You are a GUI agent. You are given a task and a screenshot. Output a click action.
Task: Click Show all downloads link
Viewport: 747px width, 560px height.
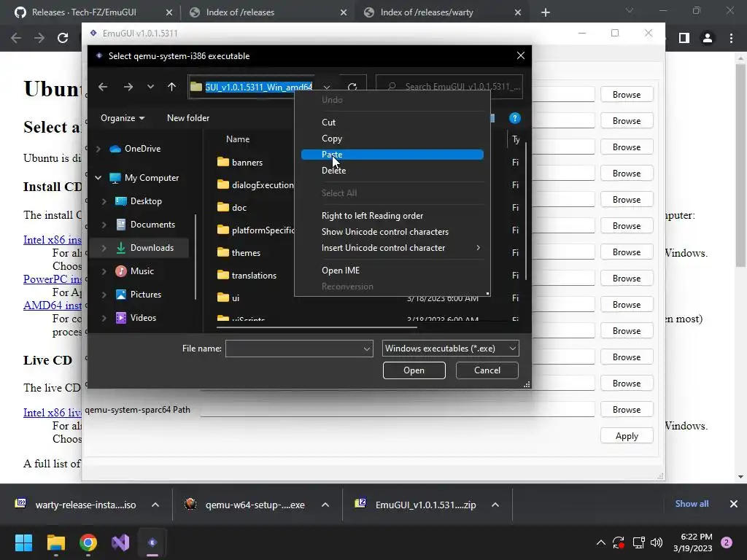tap(692, 504)
